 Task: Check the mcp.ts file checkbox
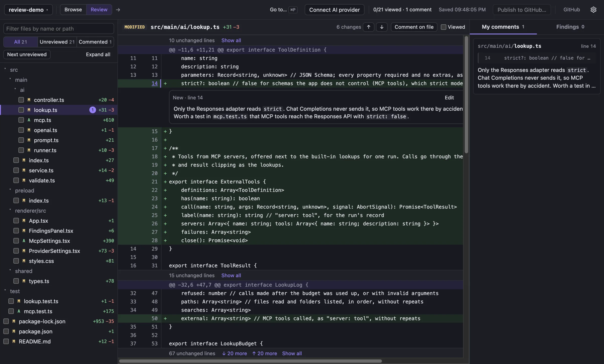tap(21, 120)
